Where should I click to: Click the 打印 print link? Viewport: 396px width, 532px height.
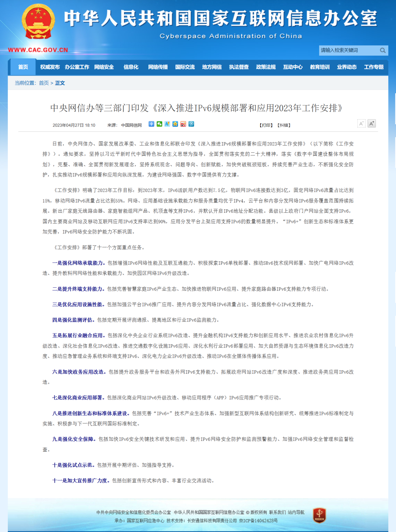click(x=266, y=125)
